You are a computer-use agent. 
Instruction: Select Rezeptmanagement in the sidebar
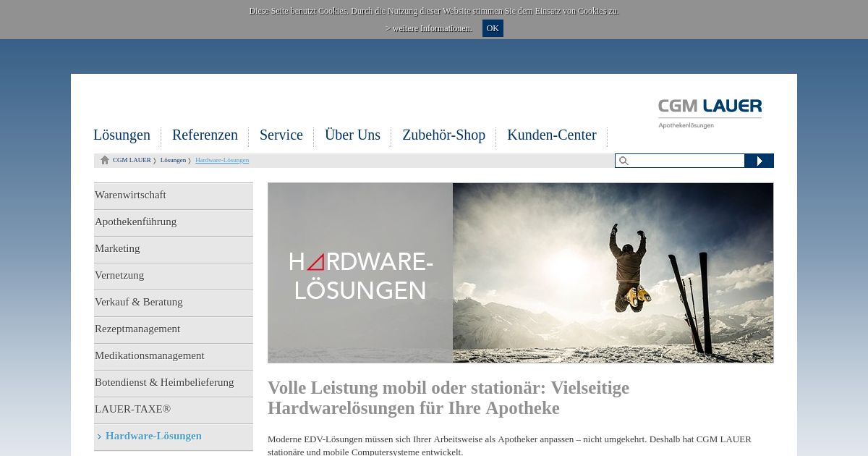tap(174, 329)
